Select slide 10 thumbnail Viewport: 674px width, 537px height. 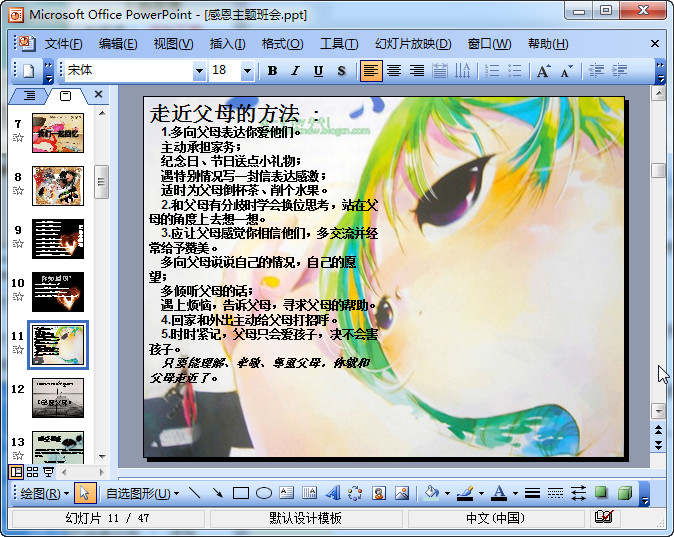pyautogui.click(x=58, y=292)
